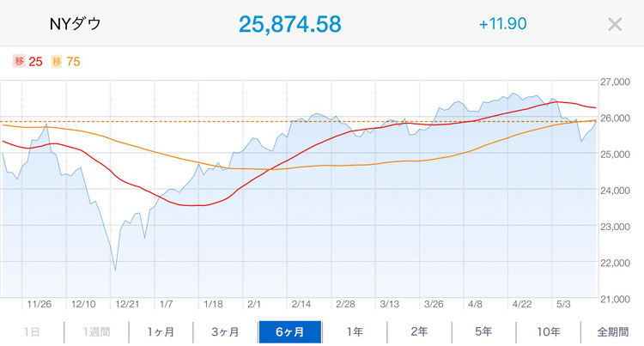Click the 12/21 date marker on axis
Screen dimensions: 644x346
[127, 304]
